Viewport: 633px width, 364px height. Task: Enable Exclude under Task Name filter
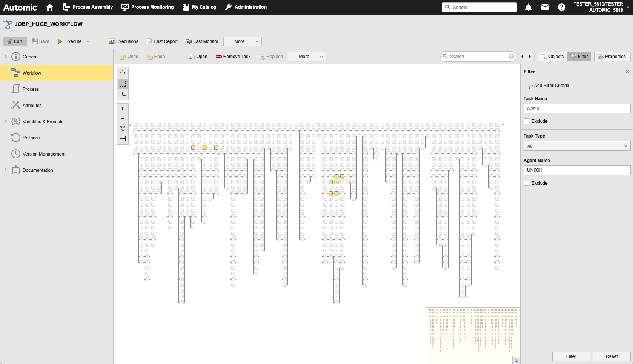coord(527,121)
